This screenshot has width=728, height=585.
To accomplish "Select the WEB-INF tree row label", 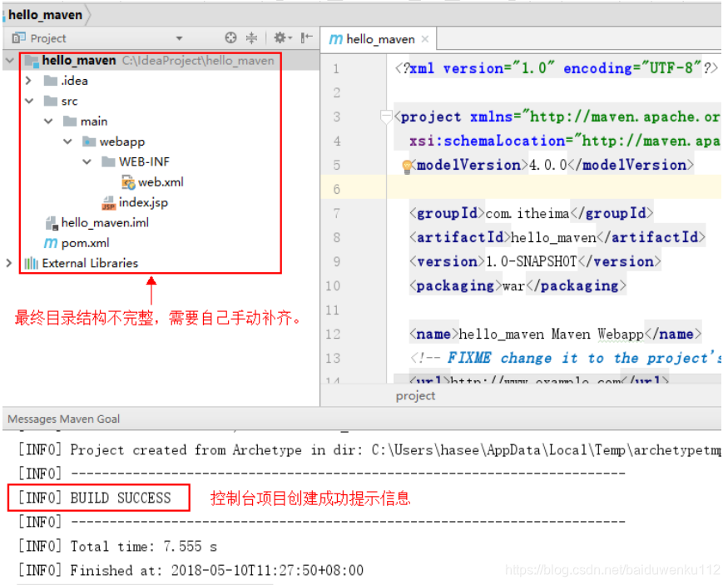I will point(145,161).
